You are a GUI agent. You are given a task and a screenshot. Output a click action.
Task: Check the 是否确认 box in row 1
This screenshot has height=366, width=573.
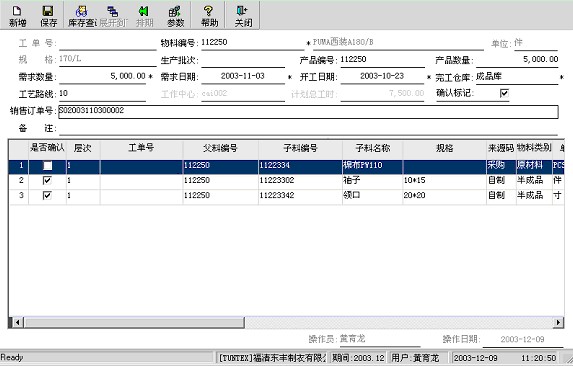(x=47, y=165)
